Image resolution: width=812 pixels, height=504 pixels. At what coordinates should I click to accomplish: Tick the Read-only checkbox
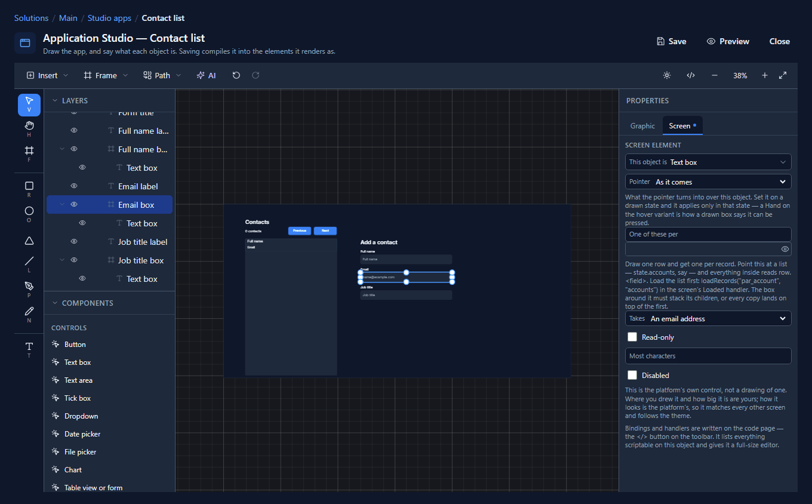(632, 337)
